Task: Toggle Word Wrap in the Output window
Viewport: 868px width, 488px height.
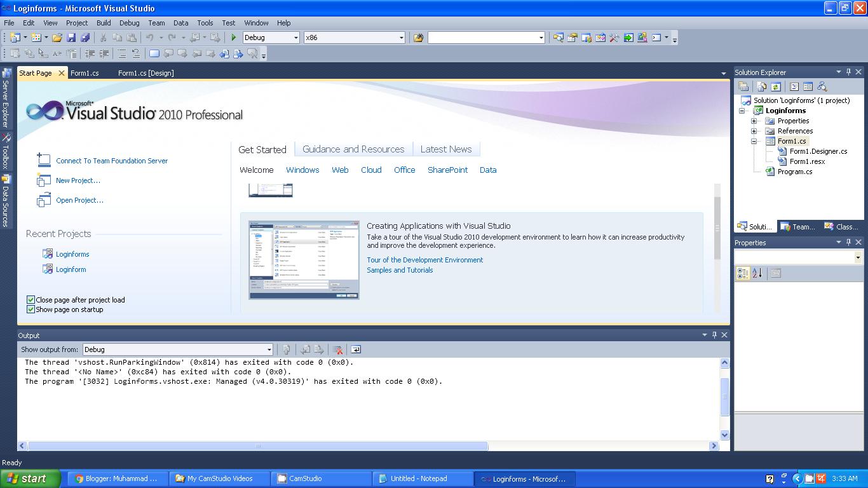Action: click(356, 349)
